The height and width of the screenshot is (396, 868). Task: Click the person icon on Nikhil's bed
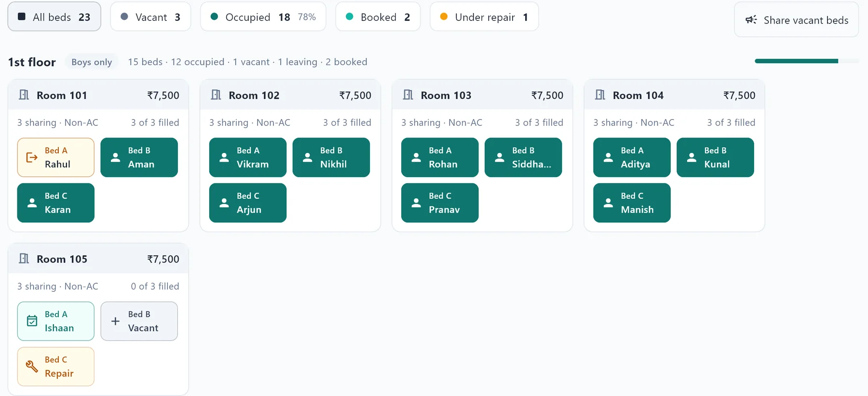308,157
